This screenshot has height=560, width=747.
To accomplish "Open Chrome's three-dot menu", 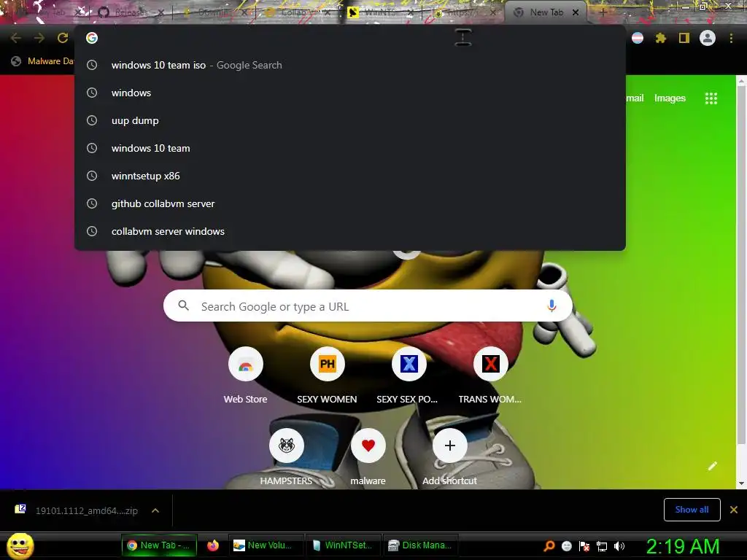I will 731,38.
